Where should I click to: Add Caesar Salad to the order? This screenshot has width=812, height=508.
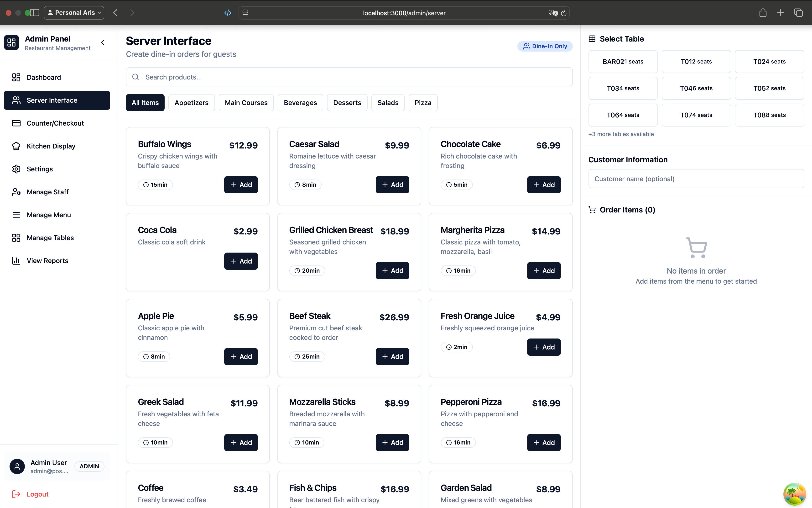[392, 185]
